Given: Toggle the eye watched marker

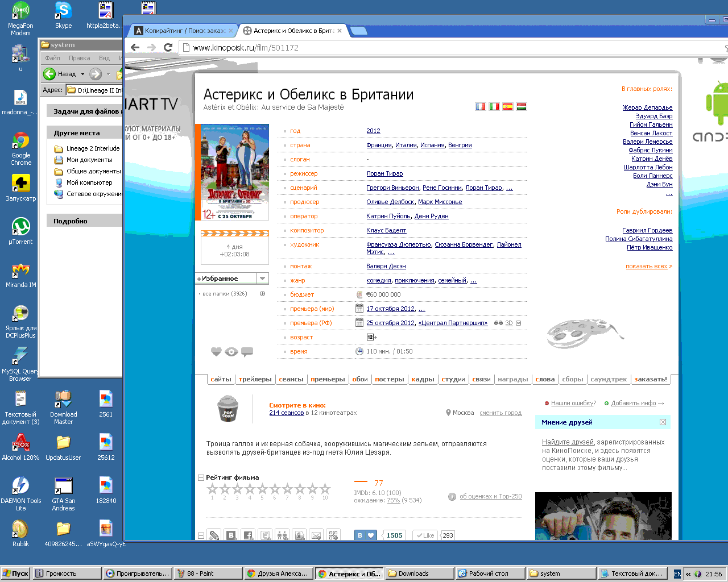Looking at the screenshot, I should 231,352.
